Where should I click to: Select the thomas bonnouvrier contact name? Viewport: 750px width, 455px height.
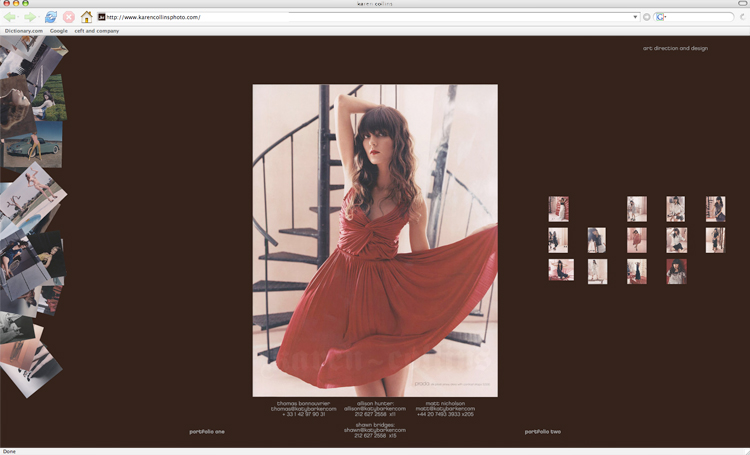tap(304, 403)
